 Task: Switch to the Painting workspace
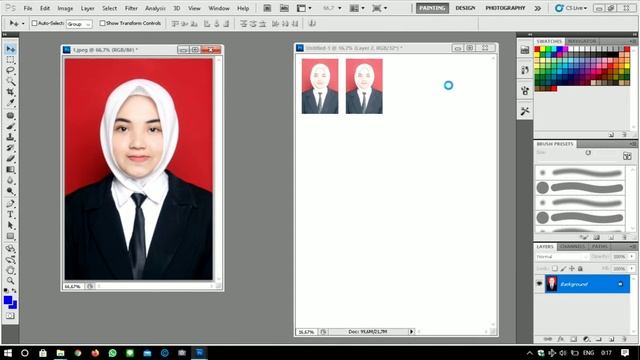pyautogui.click(x=432, y=8)
